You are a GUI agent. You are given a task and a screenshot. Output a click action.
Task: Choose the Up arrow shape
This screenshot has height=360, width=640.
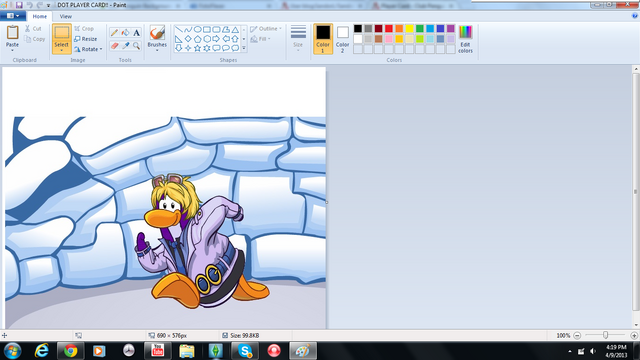pyautogui.click(x=235, y=39)
